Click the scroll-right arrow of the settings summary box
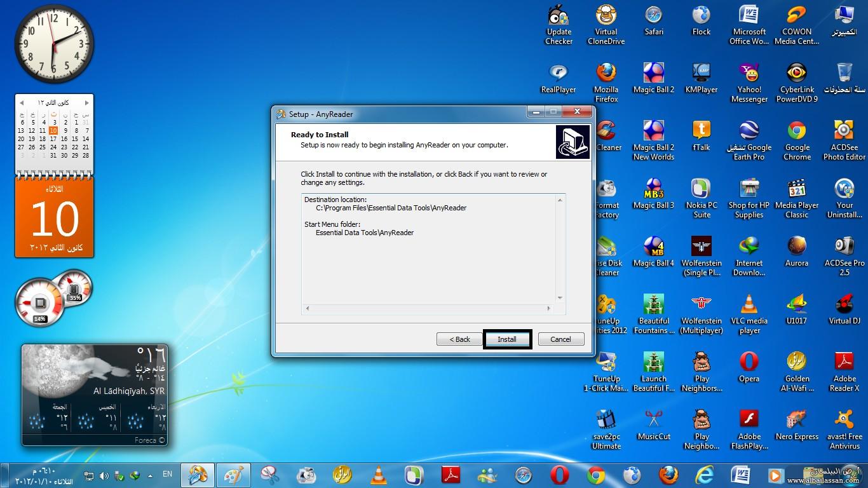This screenshot has height=488, width=868. click(549, 308)
